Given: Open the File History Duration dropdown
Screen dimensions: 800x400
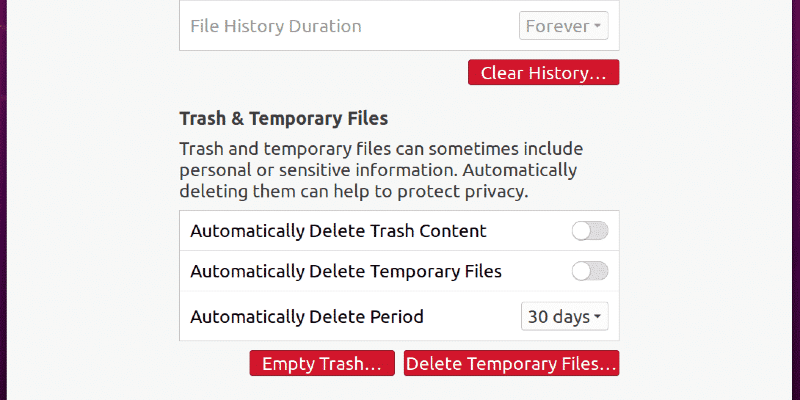Looking at the screenshot, I should click(x=564, y=25).
